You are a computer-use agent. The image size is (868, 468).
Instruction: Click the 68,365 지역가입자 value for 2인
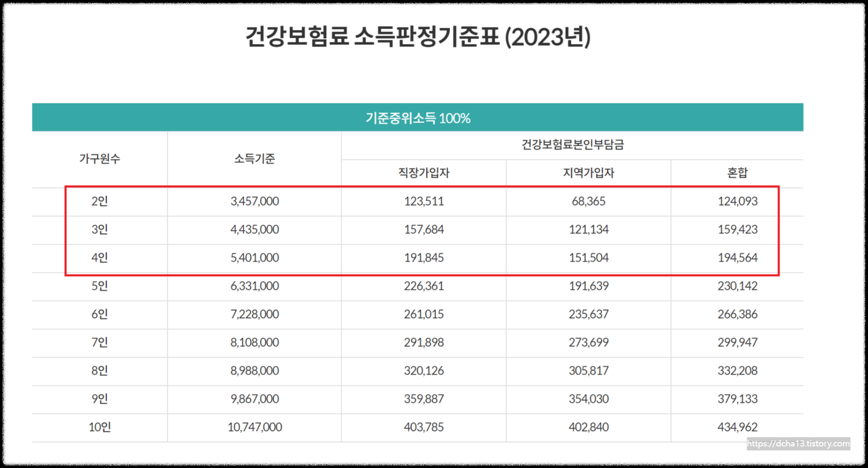[x=588, y=201]
